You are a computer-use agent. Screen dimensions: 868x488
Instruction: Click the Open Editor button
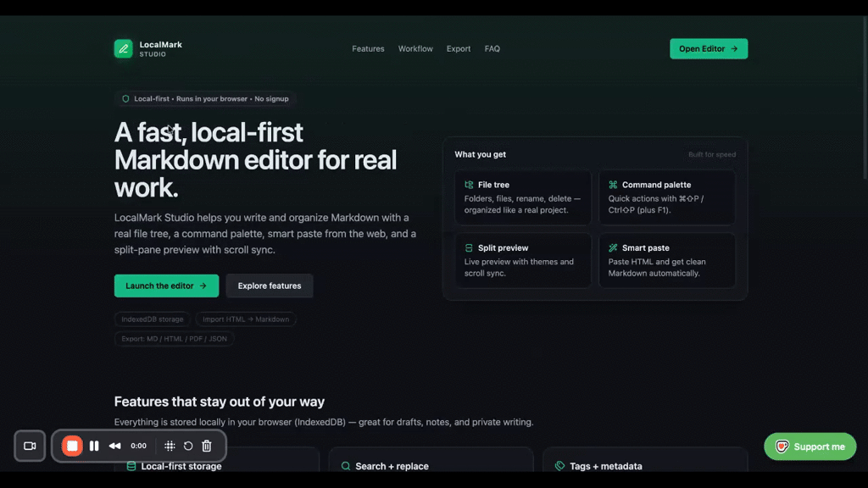[x=709, y=48]
